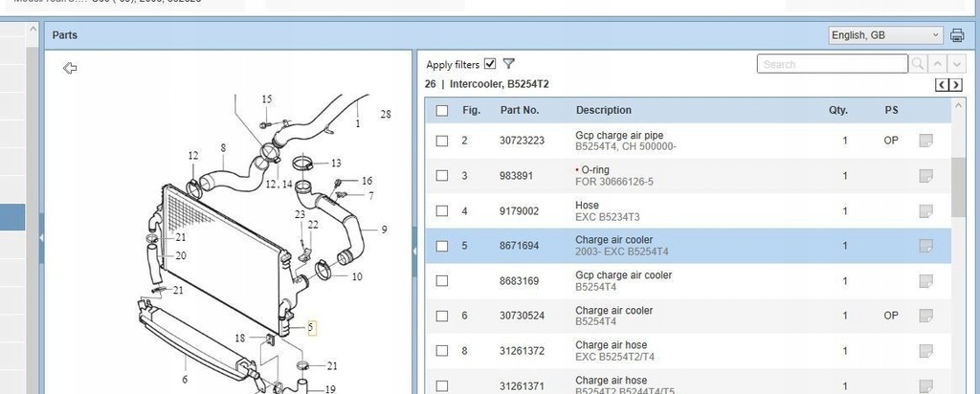Select callout number 20 in the diagram
The width and height of the screenshot is (980, 394).
click(181, 255)
